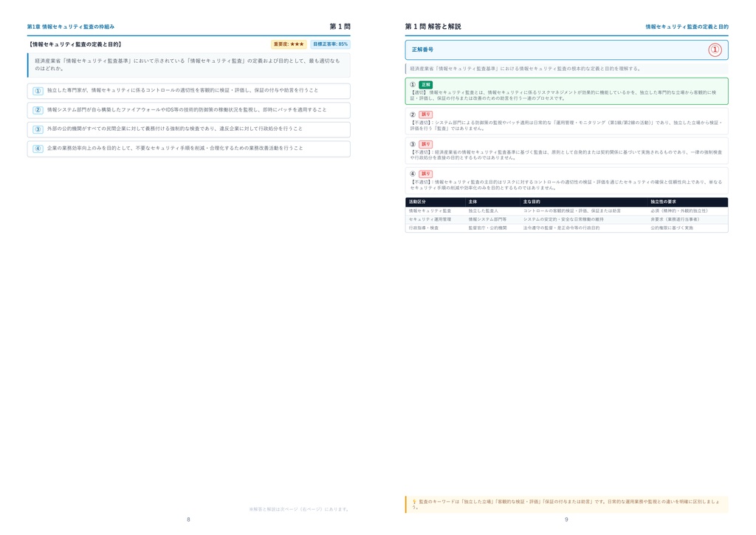Click the table cell 情報システム部門等
The width and height of the screenshot is (756, 535).
point(488,219)
